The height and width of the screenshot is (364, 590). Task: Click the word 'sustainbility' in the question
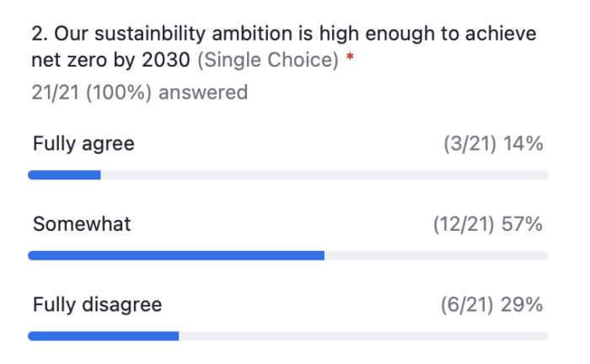[x=150, y=35]
